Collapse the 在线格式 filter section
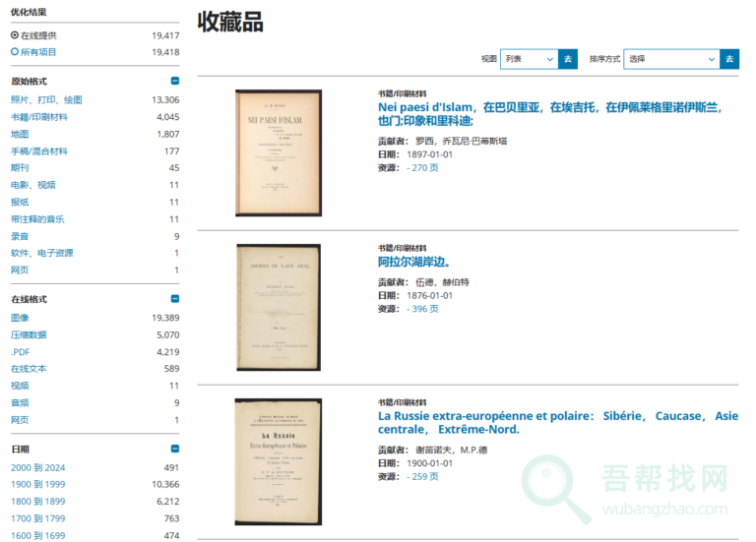Image resolution: width=756 pixels, height=542 pixels. click(x=175, y=299)
